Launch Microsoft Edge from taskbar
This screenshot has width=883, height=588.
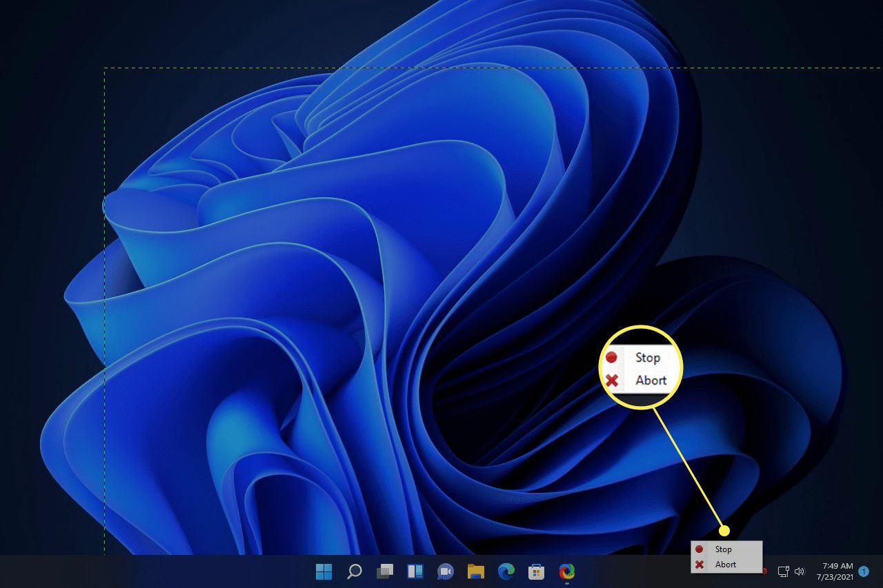pyautogui.click(x=506, y=571)
